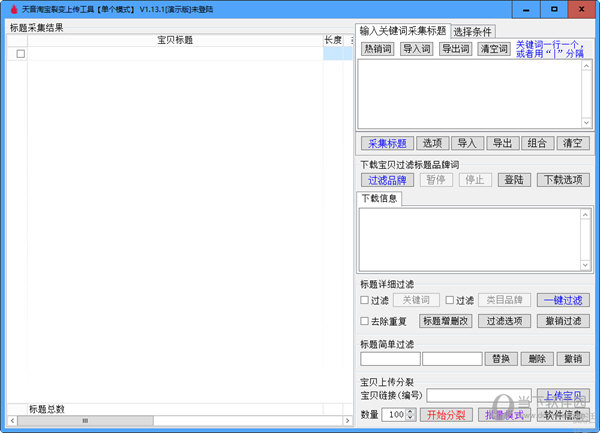Open 下载选项 settings
Viewport: 600px width, 433px height.
[563, 180]
